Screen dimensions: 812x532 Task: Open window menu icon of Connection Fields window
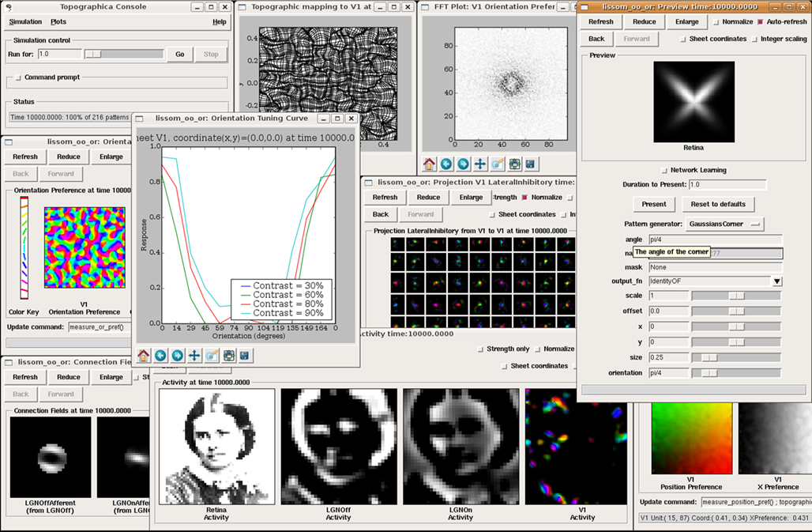(9, 363)
